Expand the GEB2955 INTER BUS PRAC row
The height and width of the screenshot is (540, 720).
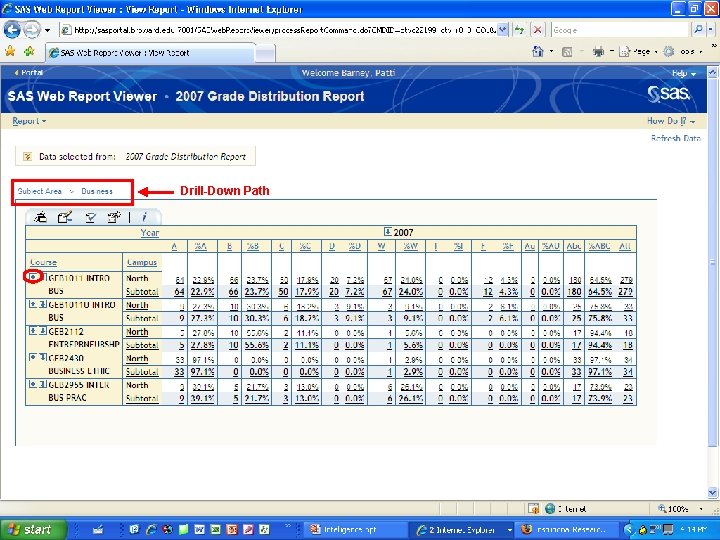[33, 384]
